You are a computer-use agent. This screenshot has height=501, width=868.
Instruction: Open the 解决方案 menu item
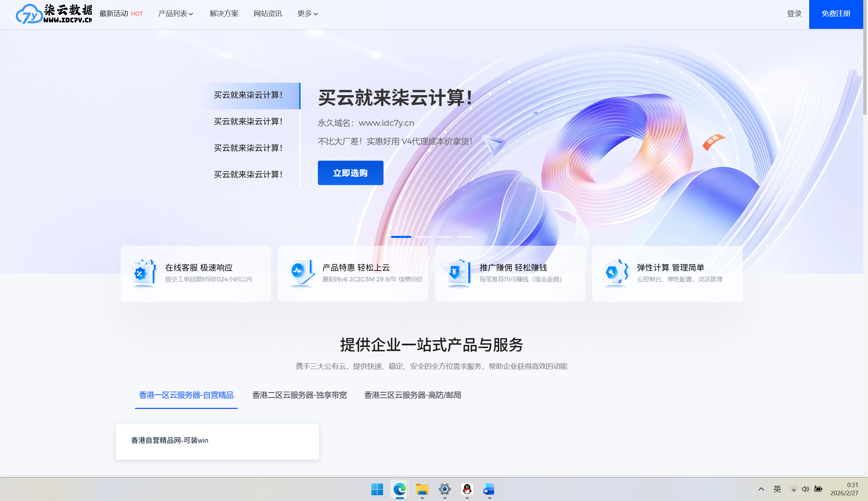pyautogui.click(x=224, y=14)
